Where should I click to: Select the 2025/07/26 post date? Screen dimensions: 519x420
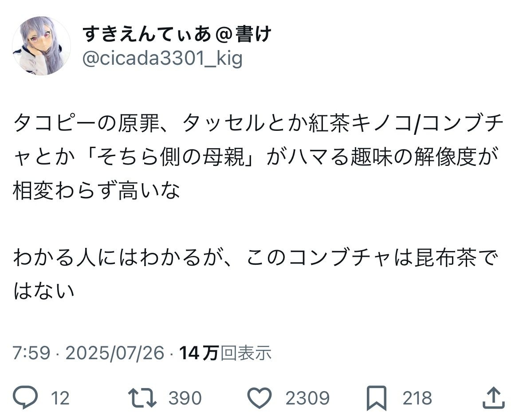point(115,353)
